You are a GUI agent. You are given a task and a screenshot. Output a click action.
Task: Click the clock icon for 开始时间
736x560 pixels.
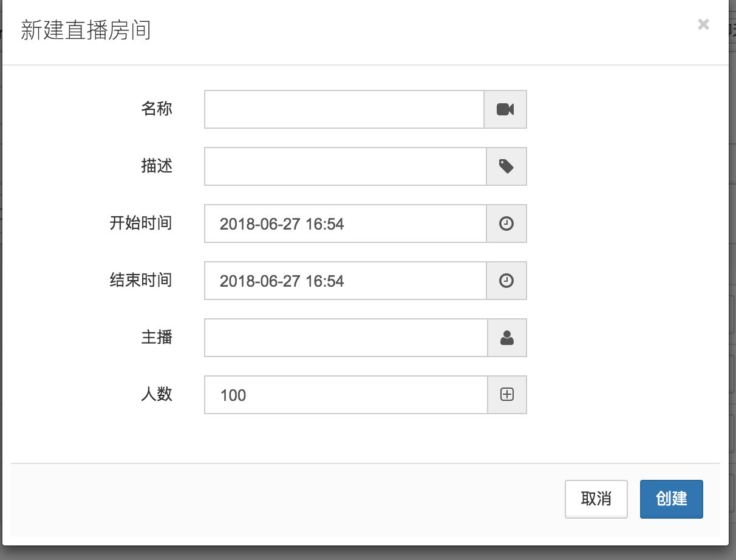506,224
